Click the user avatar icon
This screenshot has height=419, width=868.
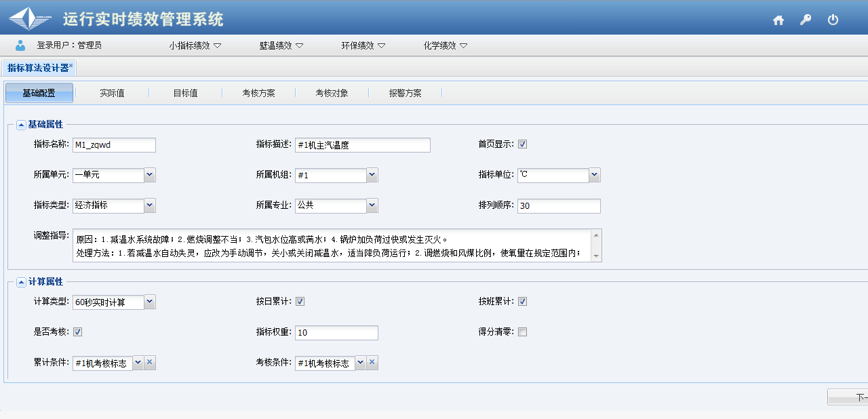coord(20,45)
